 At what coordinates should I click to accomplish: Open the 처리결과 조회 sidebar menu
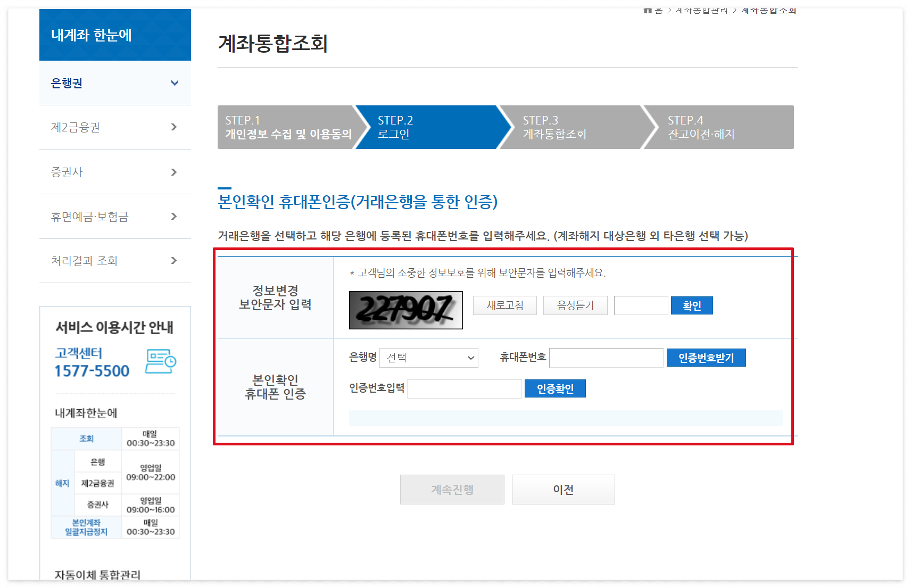(114, 261)
